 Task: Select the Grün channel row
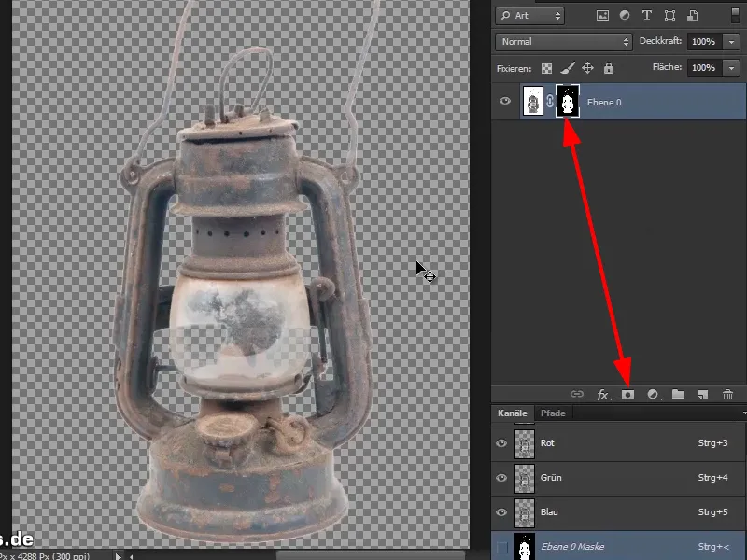click(x=619, y=478)
